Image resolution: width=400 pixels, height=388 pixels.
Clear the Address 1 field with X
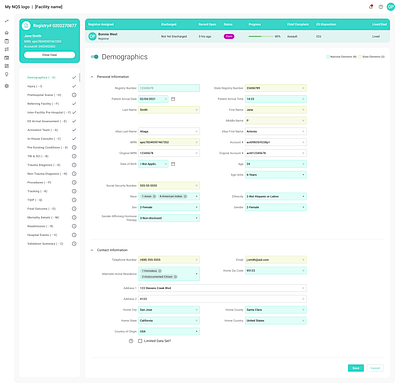point(303,288)
